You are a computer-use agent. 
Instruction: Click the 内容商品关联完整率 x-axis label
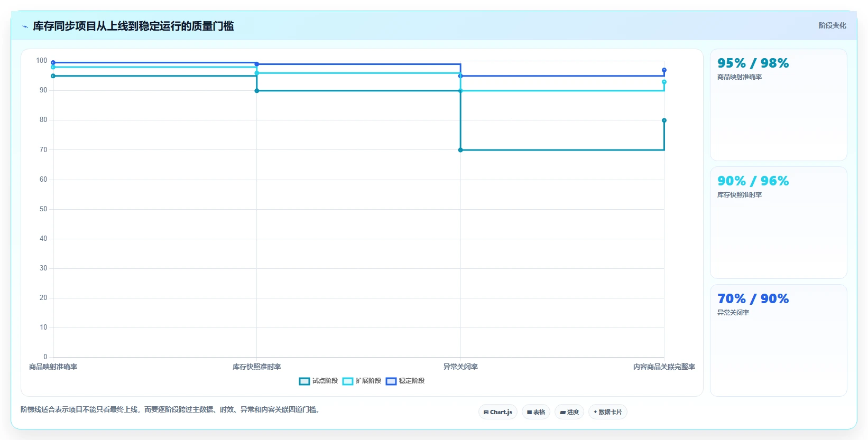click(x=664, y=367)
